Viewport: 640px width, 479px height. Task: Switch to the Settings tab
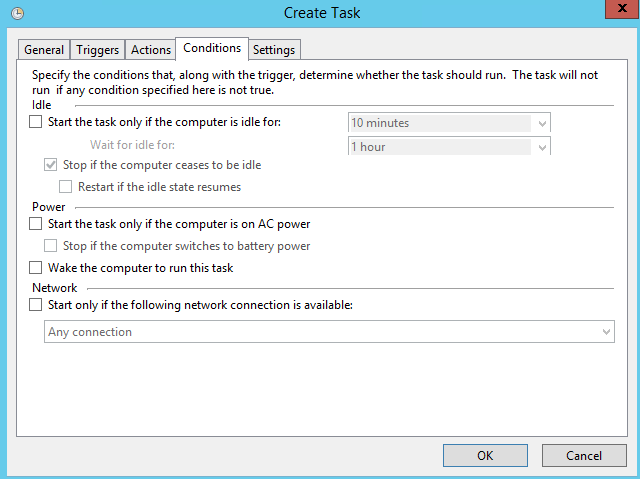click(274, 50)
